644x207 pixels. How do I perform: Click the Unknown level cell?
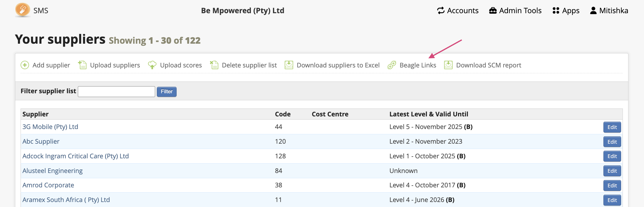(403, 171)
